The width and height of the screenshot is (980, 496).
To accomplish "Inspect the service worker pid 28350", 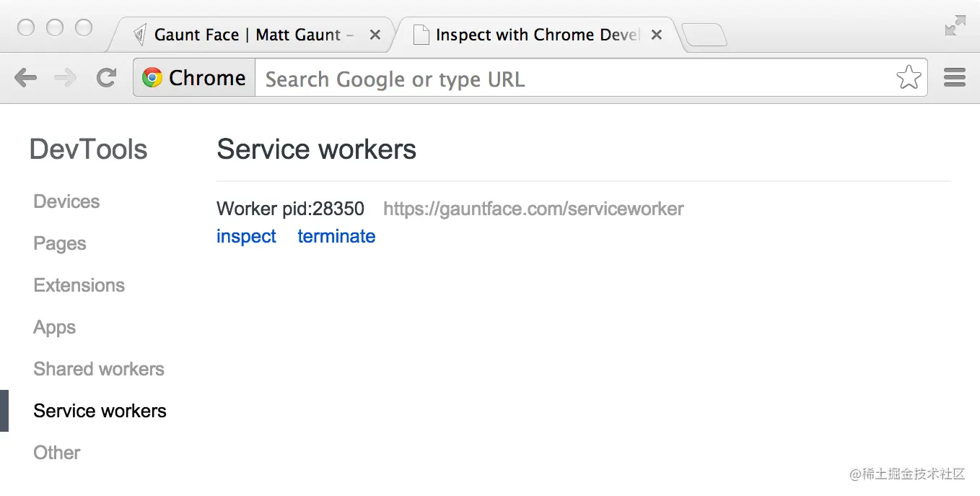I will 246,236.
